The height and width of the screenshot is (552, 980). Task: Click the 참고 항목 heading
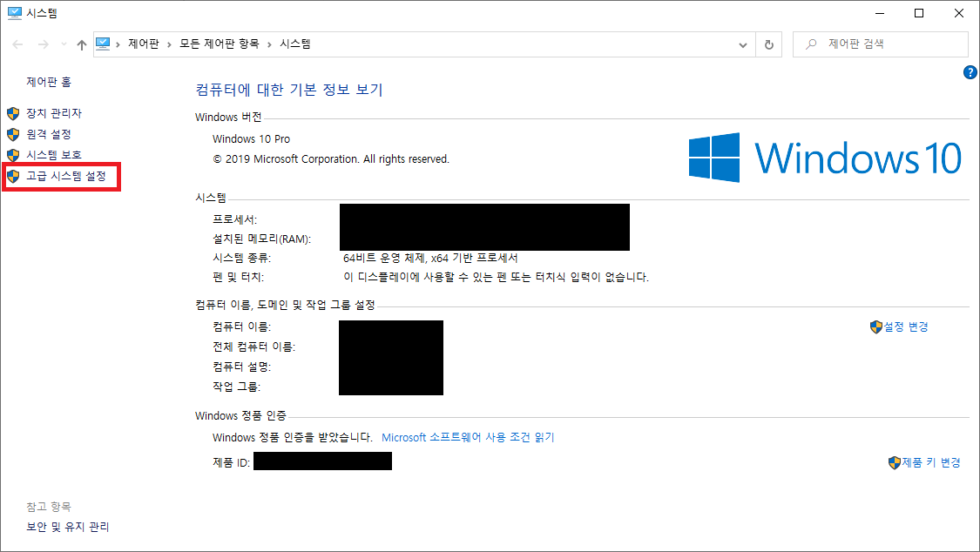tap(49, 507)
